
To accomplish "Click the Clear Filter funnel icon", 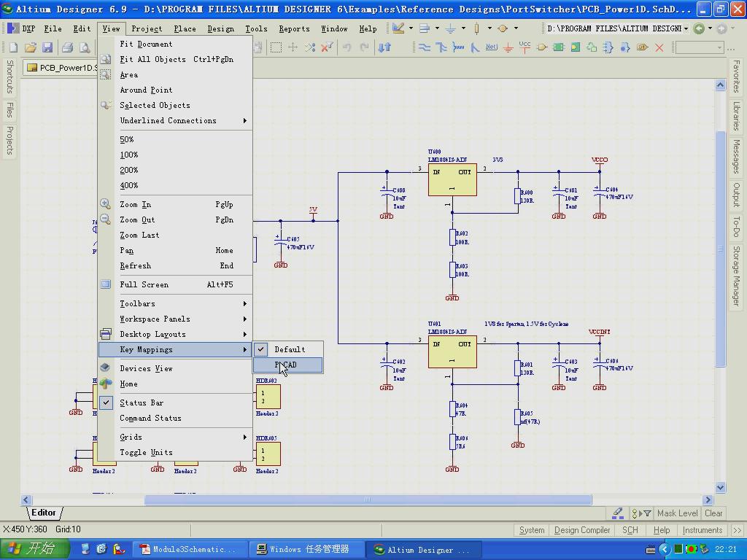I will tap(327, 47).
